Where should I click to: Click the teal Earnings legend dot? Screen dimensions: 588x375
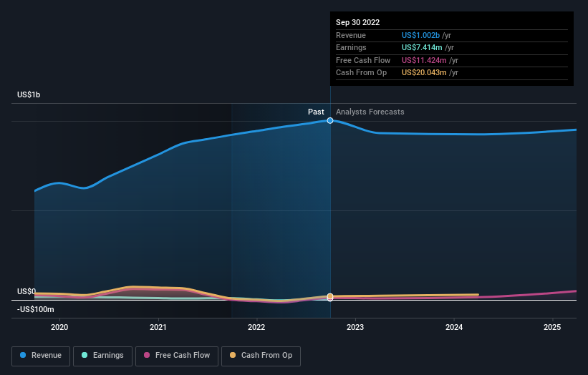(85, 355)
